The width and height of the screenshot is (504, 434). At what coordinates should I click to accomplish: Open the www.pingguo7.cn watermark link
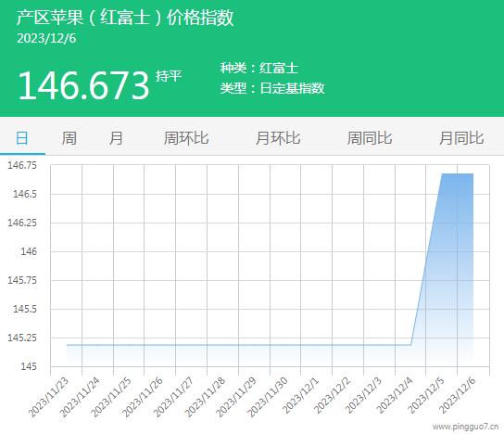click(x=465, y=427)
